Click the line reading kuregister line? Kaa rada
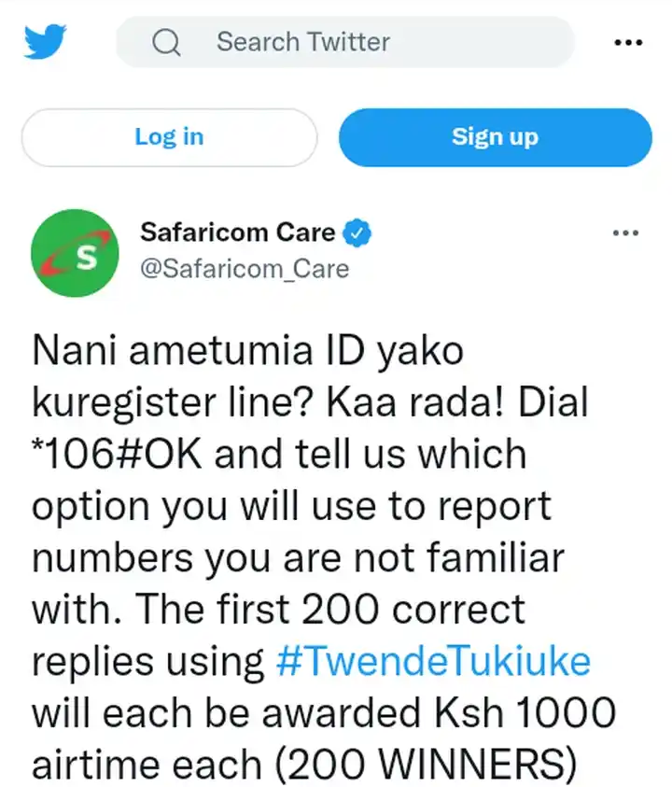The width and height of the screenshot is (672, 787). click(310, 403)
